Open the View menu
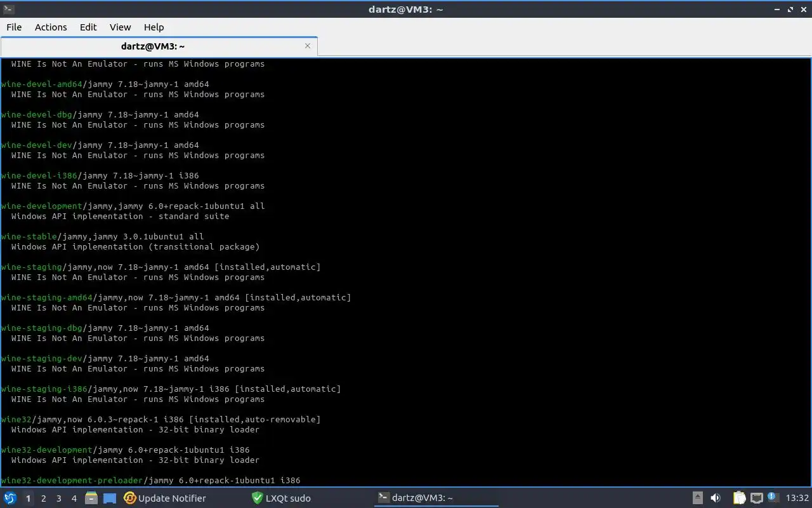This screenshot has height=508, width=812. (x=120, y=27)
